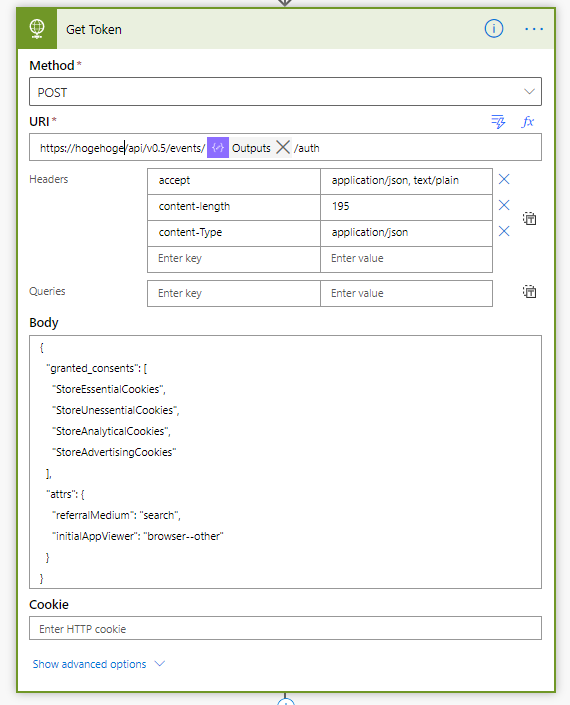
Task: Delete the content-Type header row
Action: (x=504, y=232)
